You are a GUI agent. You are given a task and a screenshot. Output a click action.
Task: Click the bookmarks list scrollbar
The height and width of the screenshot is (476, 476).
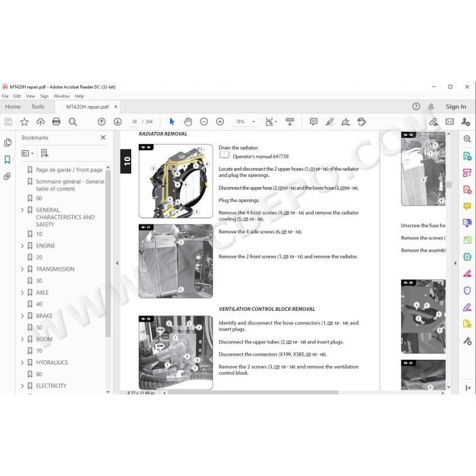107,254
